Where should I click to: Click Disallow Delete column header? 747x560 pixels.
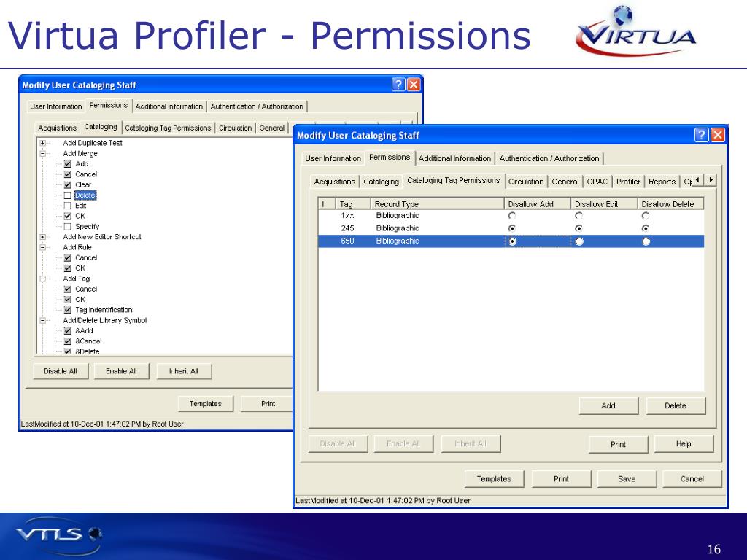tap(671, 204)
